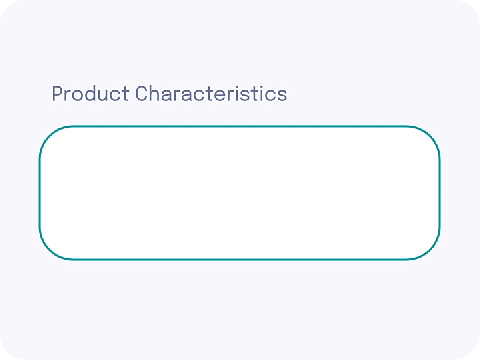Screen dimensions: 480x360
Task: Click the Product Characteristics text input box
Action: click(x=240, y=193)
